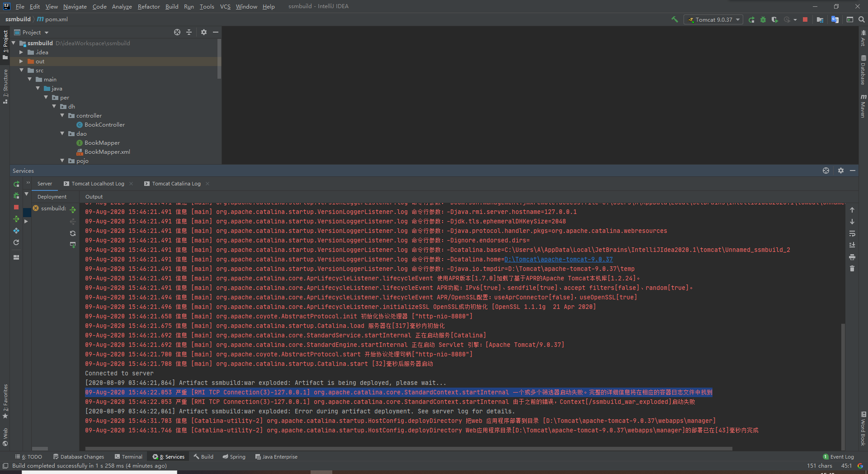Collapse the ssmbuild project root node
Viewport: 868px width, 474px height.
click(14, 43)
